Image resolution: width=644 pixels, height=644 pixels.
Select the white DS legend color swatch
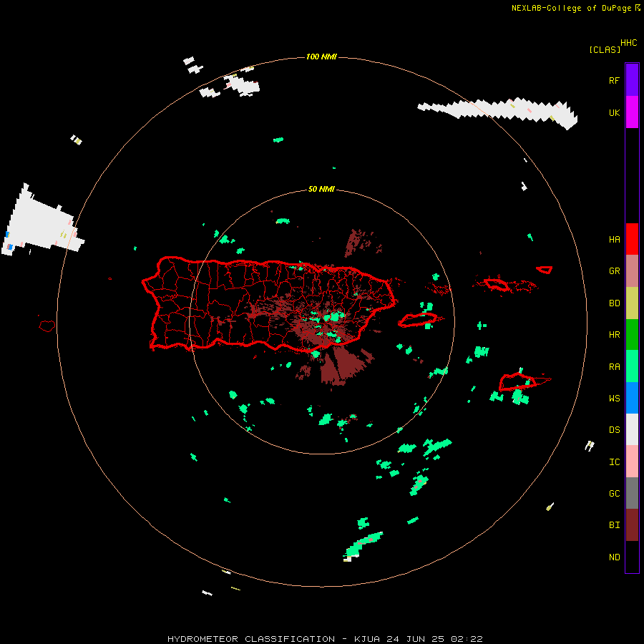[x=632, y=429]
